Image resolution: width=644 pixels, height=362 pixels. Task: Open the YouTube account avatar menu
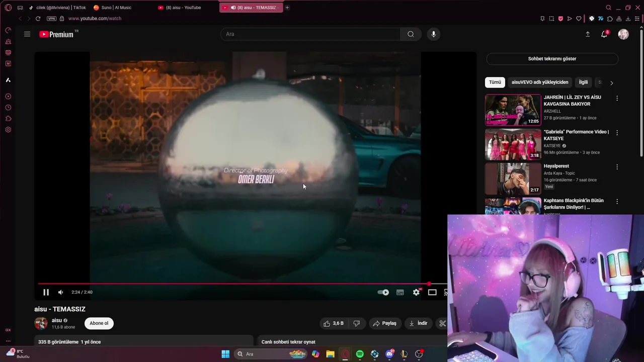tap(623, 34)
